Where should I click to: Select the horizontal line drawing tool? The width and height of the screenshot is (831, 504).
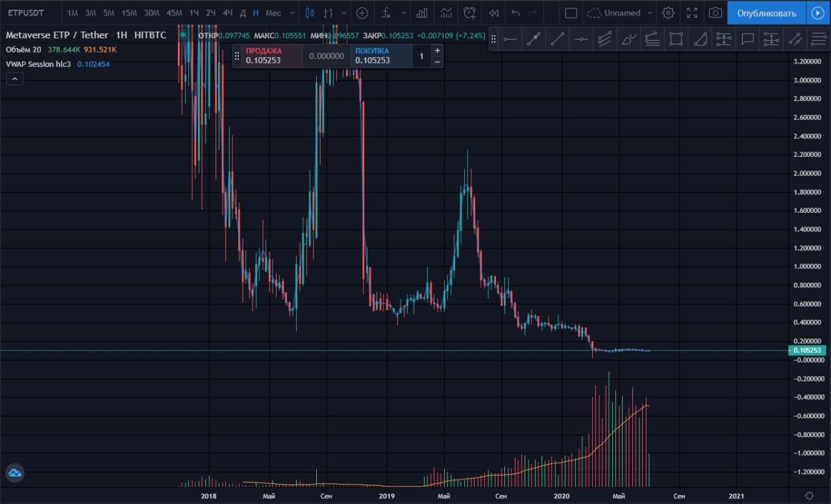click(x=582, y=40)
